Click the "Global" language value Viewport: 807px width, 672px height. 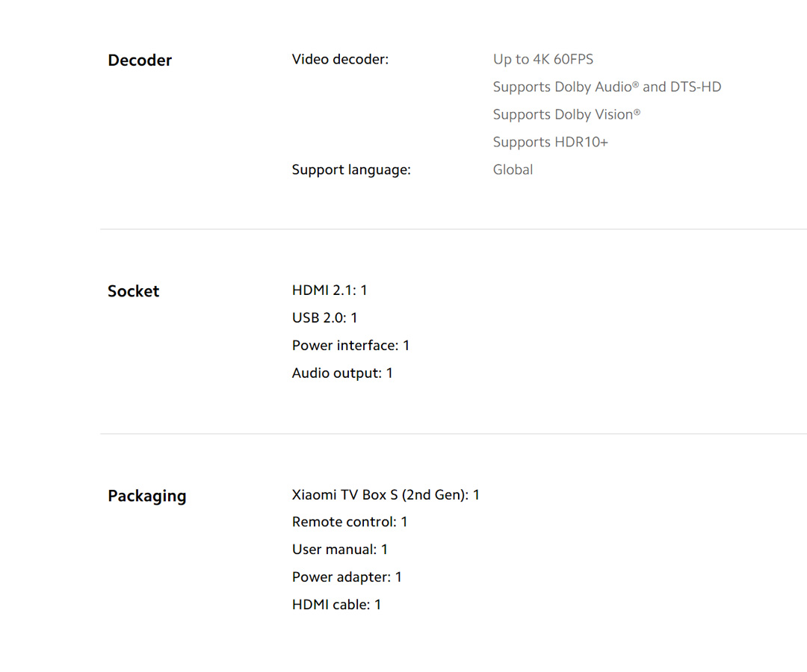(x=513, y=169)
